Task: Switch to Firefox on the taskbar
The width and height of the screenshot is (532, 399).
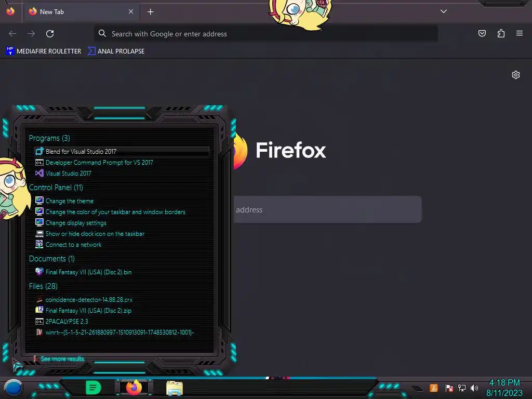Action: pyautogui.click(x=134, y=388)
